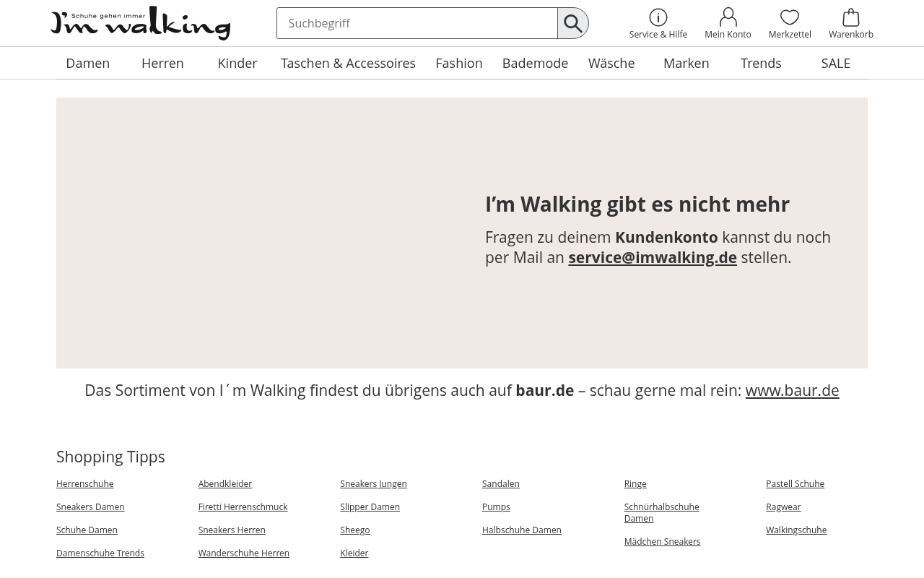Open the Kinder menu
Viewport: 924px width, 578px height.
(x=237, y=63)
